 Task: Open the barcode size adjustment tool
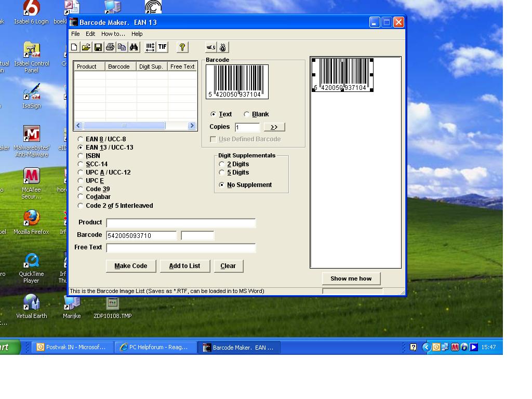coord(150,47)
